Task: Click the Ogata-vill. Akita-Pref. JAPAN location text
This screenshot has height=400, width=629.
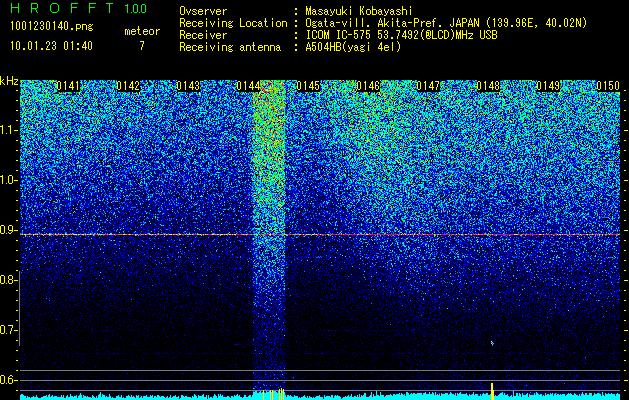Action: tap(446, 23)
